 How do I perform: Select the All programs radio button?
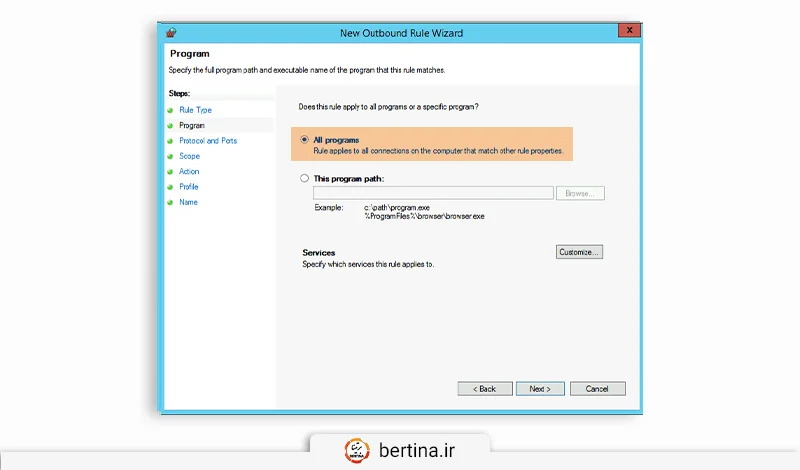305,140
